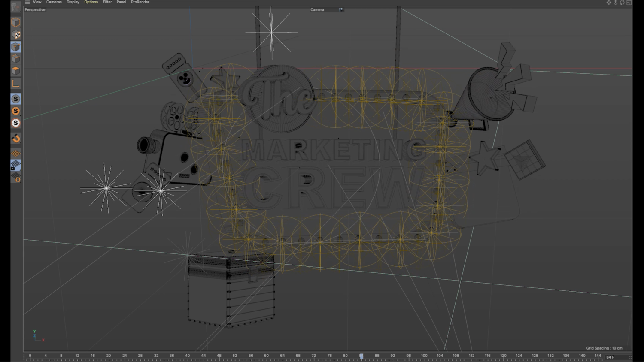Expand the Cameras menu
The height and width of the screenshot is (362, 644).
click(54, 2)
